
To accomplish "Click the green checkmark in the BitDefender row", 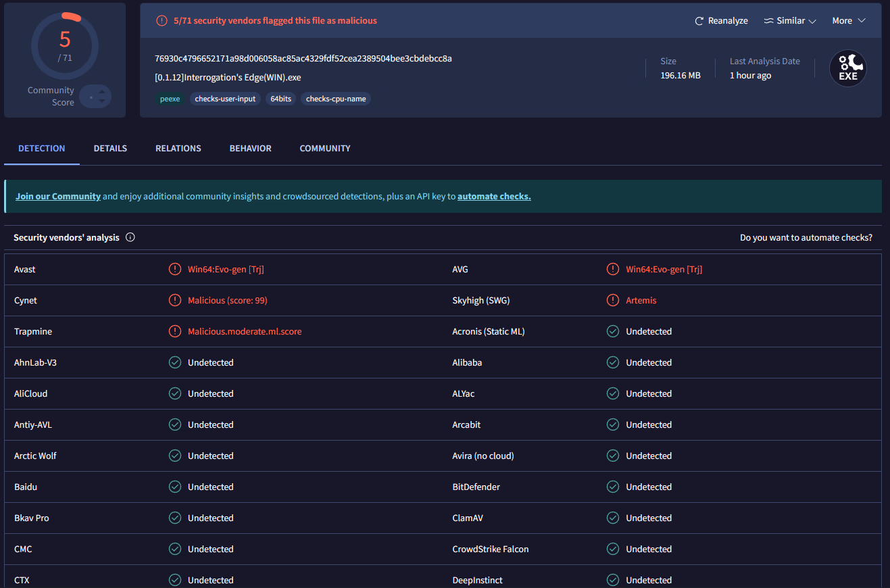I will tap(613, 487).
